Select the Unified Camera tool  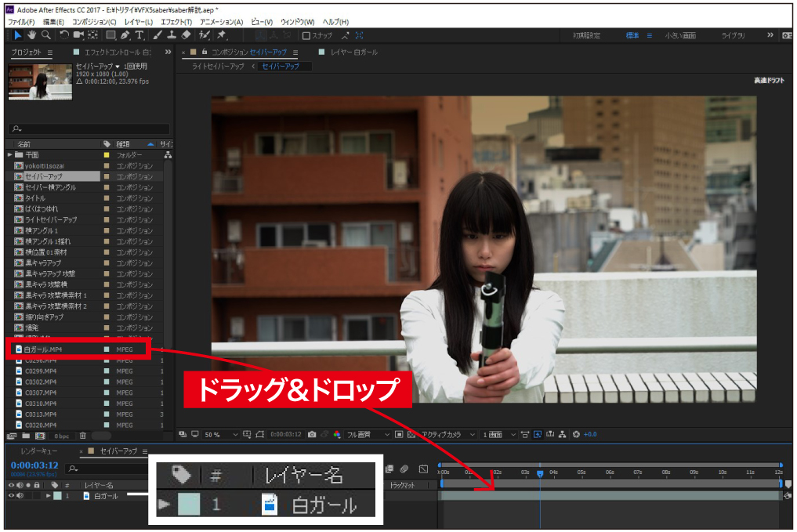coord(78,35)
